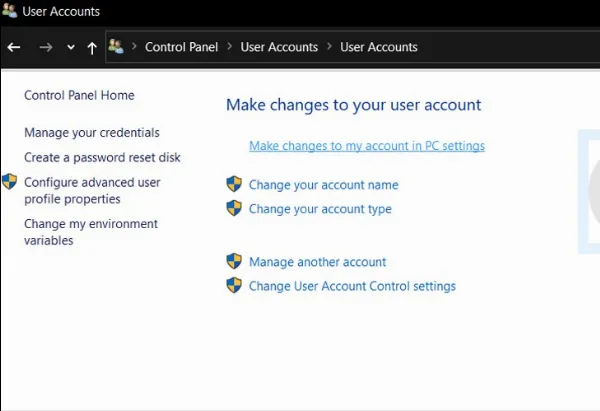Click the shield icon next to Manage another account

234,261
